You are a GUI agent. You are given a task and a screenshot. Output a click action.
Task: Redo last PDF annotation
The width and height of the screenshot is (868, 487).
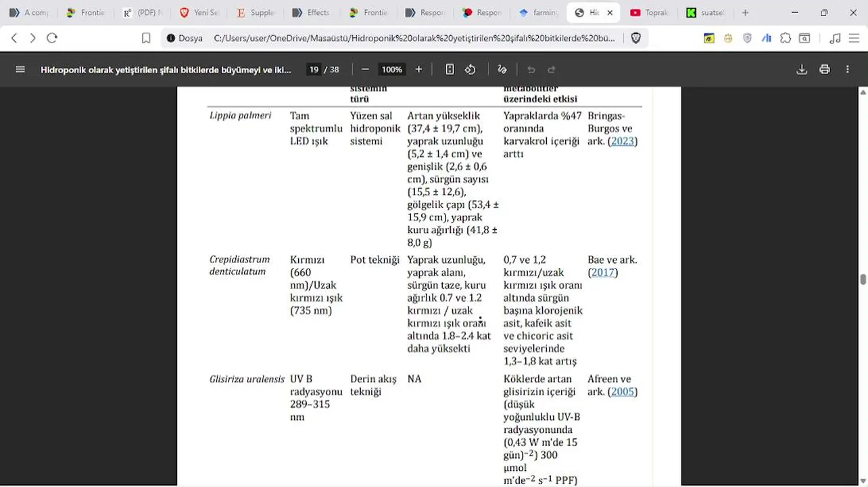(552, 69)
